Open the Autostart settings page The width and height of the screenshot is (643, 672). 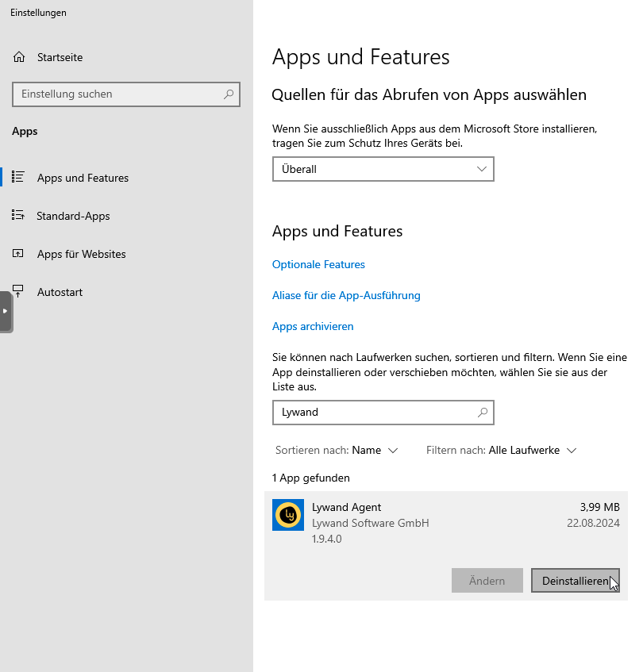(60, 292)
